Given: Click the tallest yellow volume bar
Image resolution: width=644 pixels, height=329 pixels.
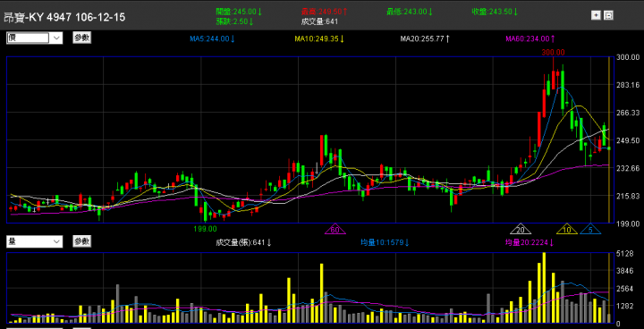Looking at the screenshot, I should (544, 288).
